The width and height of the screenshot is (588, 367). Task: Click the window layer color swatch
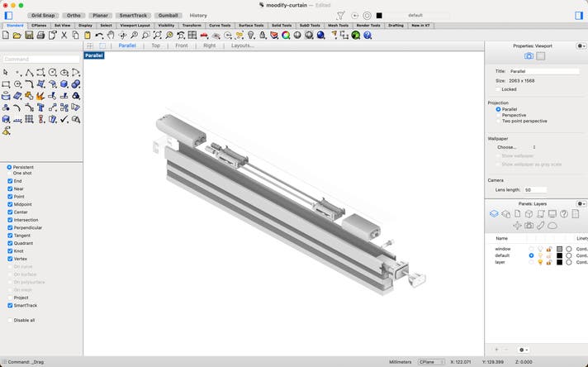tap(559, 249)
